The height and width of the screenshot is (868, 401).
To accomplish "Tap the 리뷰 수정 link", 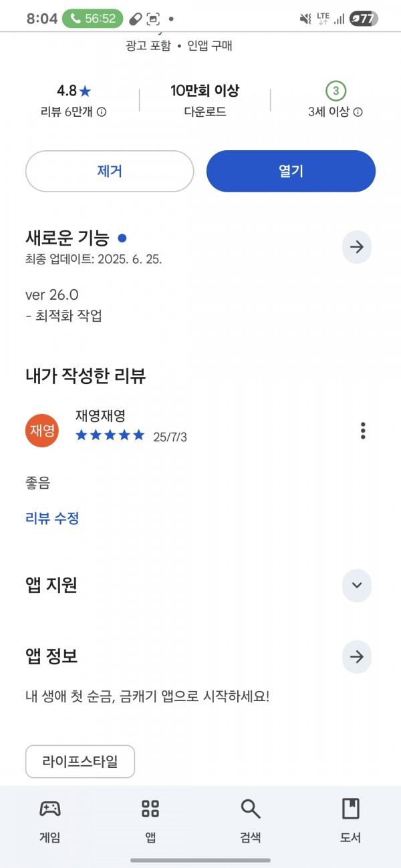I will pos(52,518).
